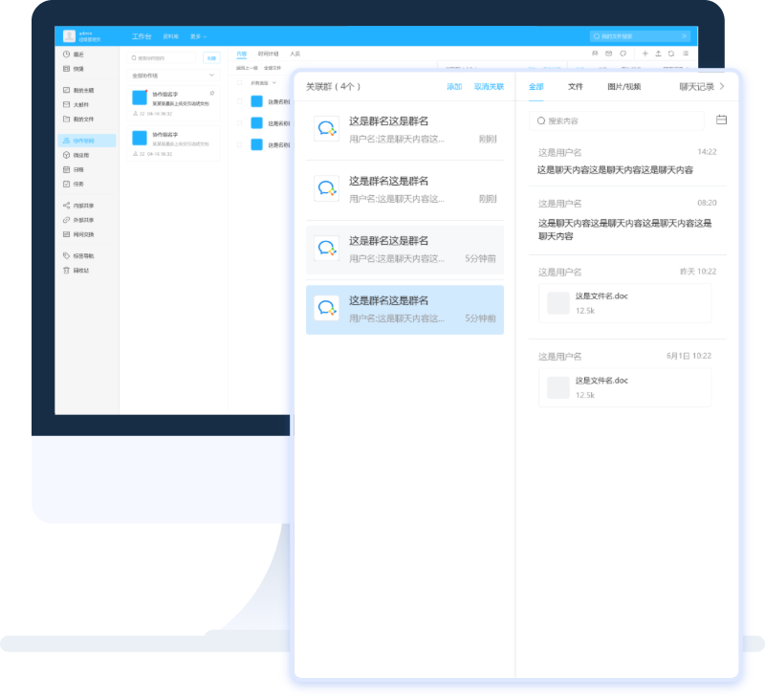Click the upload icon in top toolbar
Image resolution: width=765 pixels, height=700 pixels.
[658, 54]
